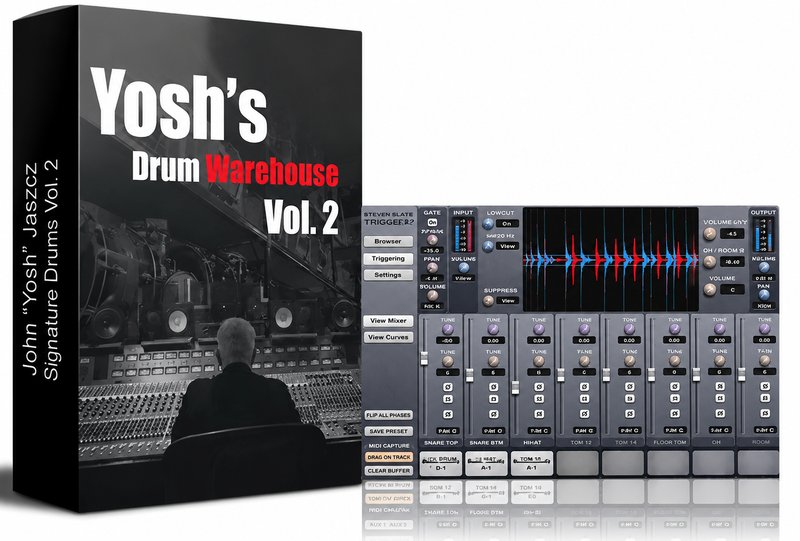Switch to the Triggering tab

pyautogui.click(x=388, y=259)
